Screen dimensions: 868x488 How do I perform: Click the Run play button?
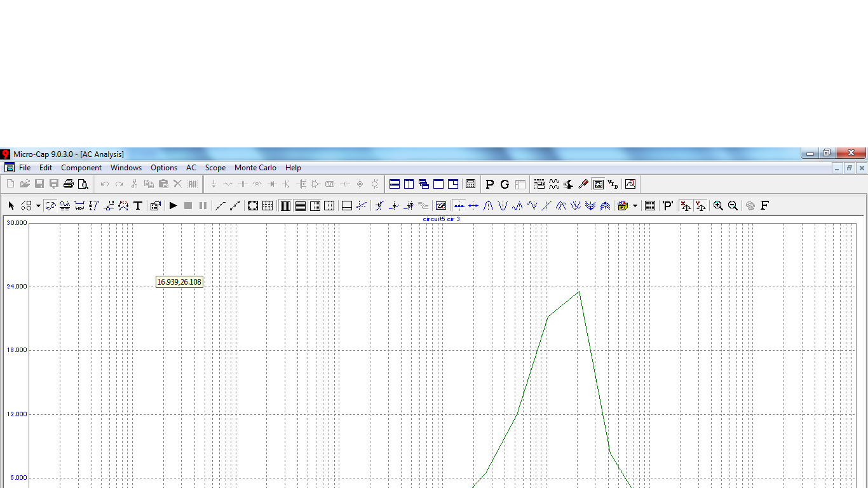pos(173,206)
